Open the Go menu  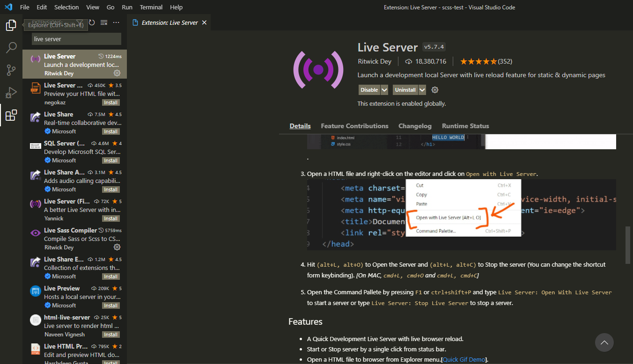(110, 7)
